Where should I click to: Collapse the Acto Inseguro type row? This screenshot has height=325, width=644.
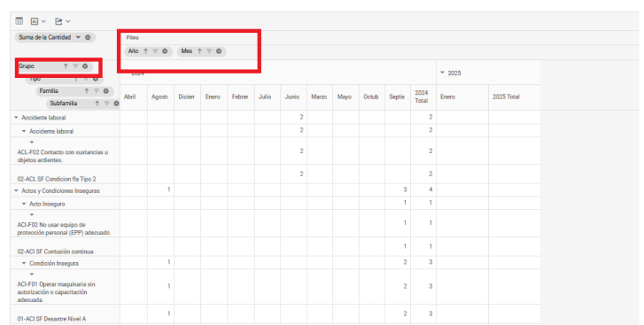24,204
